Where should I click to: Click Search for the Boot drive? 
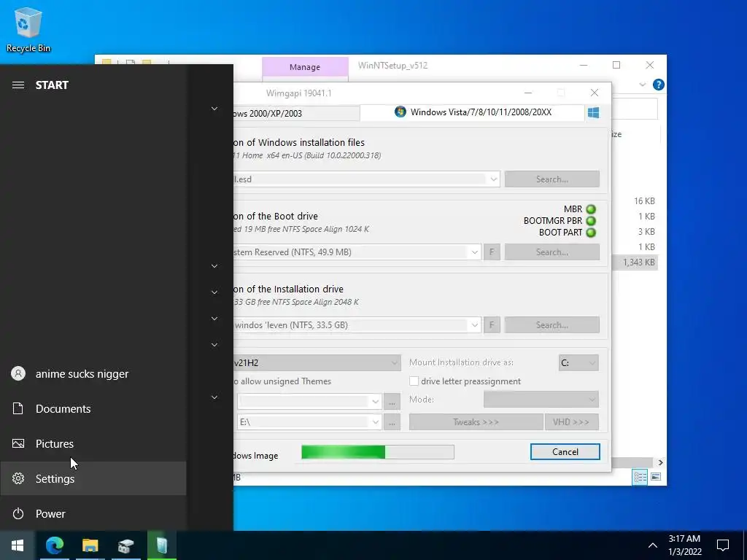click(552, 252)
